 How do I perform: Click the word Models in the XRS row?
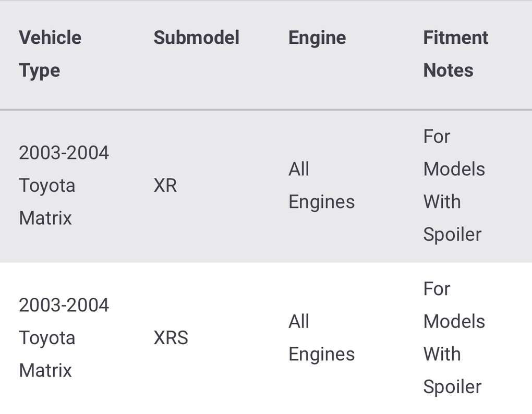pyautogui.click(x=454, y=321)
